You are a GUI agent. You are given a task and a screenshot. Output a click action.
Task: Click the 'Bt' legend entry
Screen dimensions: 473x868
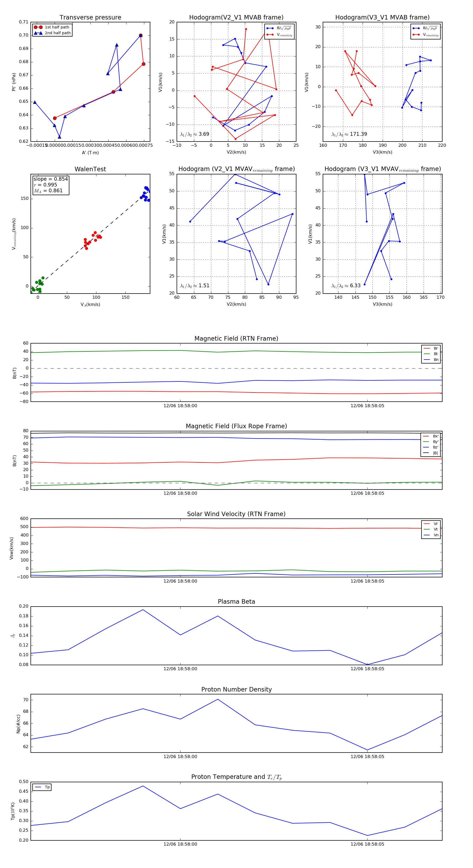431,354
